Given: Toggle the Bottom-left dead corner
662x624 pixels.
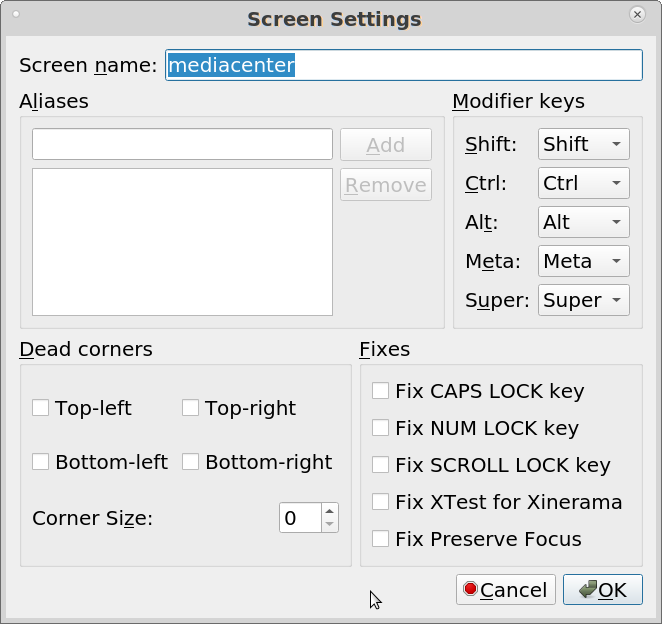Looking at the screenshot, I should [41, 462].
